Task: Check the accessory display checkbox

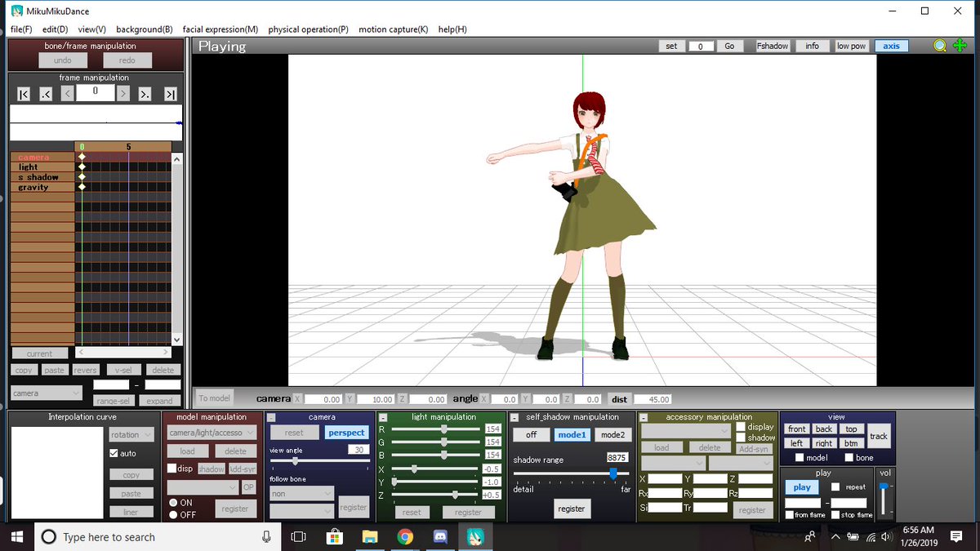Action: 741,427
